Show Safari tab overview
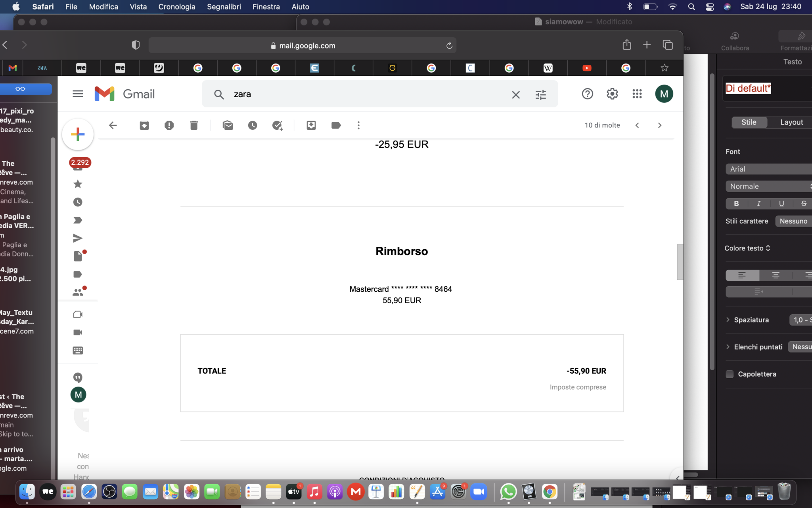 click(668, 45)
